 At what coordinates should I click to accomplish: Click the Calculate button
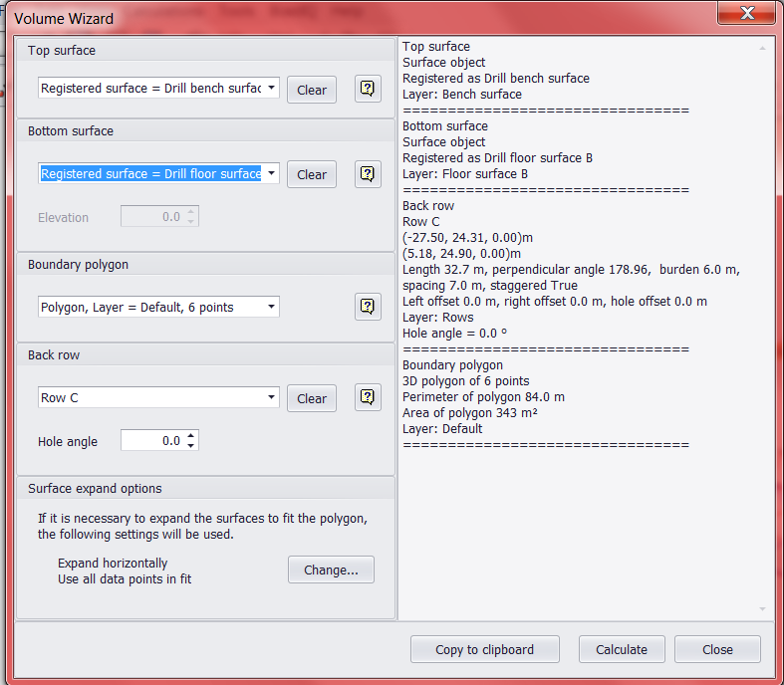[622, 649]
